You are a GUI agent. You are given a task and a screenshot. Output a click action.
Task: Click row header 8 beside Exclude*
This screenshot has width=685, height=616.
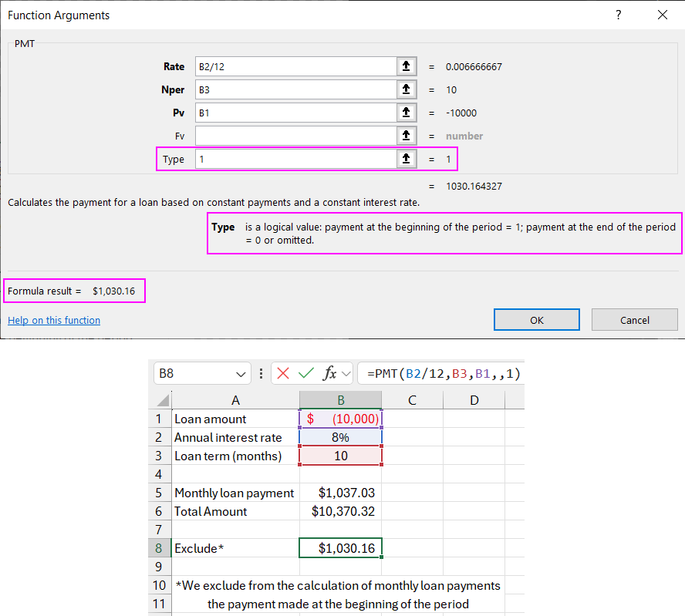click(x=159, y=547)
